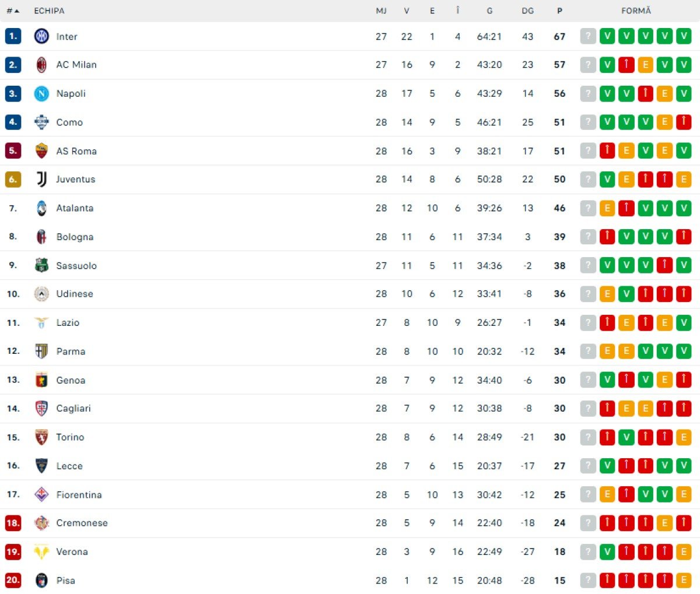Click the Parma club crest

(41, 351)
